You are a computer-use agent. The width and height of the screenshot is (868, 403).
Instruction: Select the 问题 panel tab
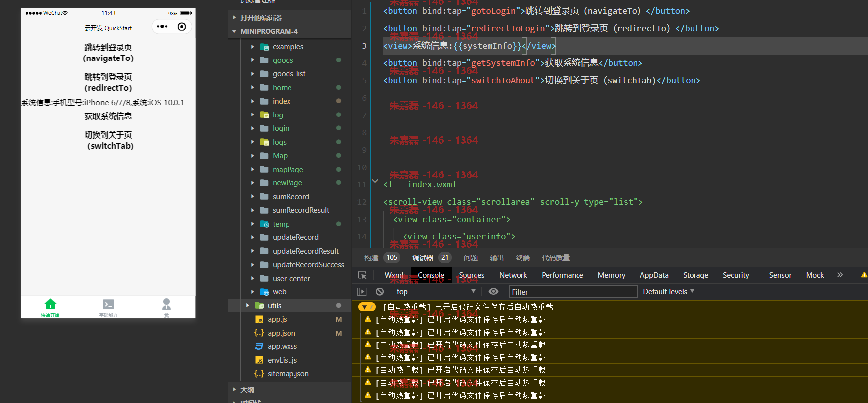pyautogui.click(x=471, y=258)
